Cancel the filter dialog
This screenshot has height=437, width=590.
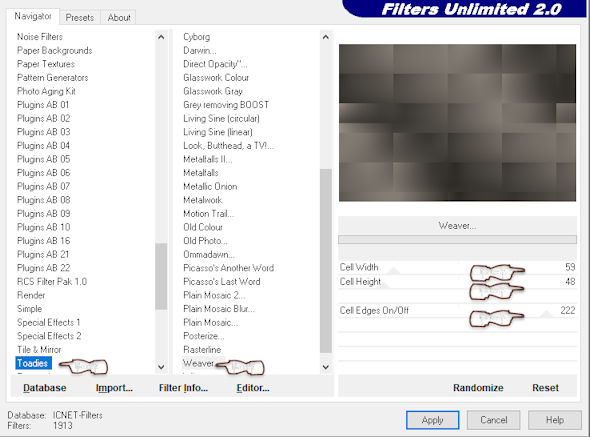(494, 420)
